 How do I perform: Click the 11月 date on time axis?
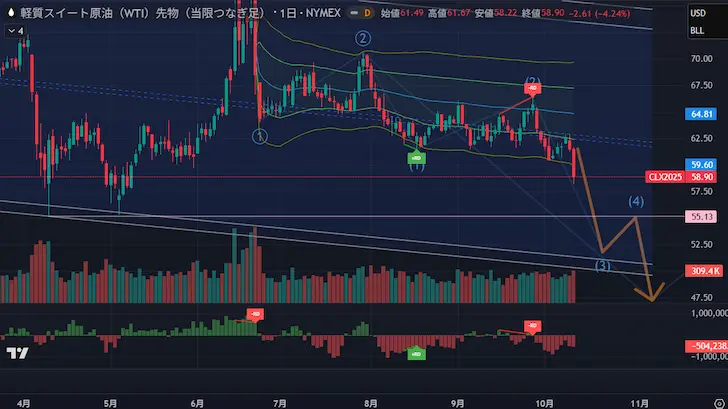coord(640,403)
